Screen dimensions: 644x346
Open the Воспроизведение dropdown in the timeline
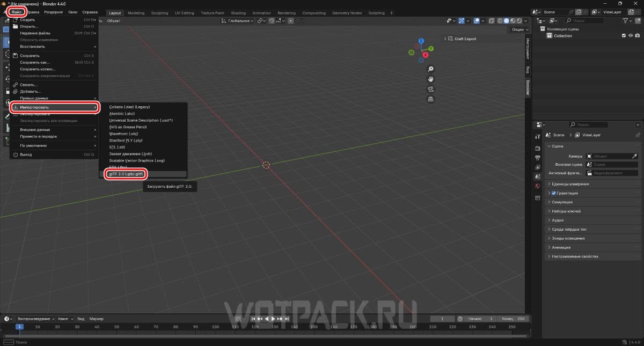coord(35,319)
